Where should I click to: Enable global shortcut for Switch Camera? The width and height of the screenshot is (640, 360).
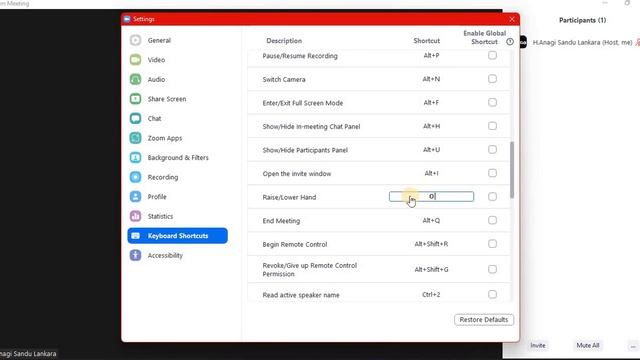pos(492,79)
